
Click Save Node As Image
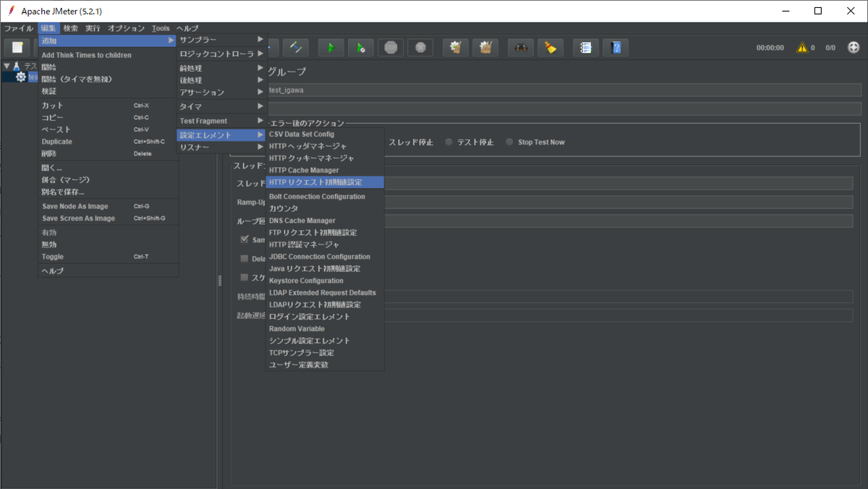pyautogui.click(x=108, y=206)
